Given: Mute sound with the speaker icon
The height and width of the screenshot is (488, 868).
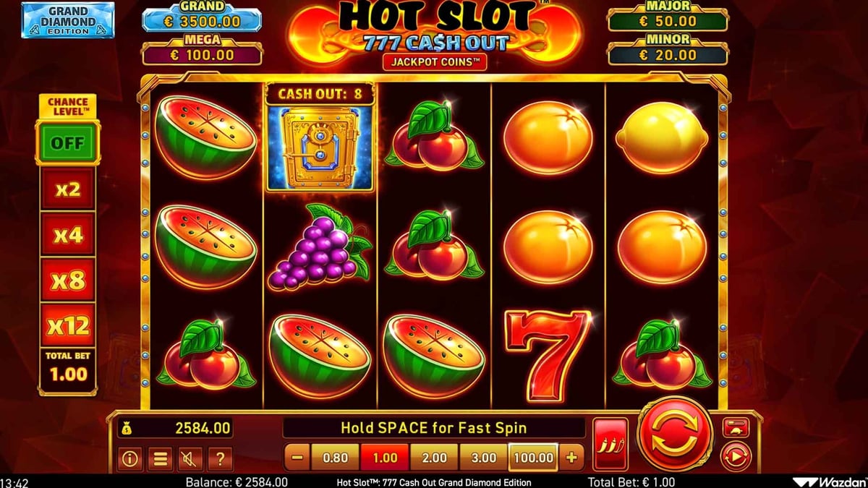Looking at the screenshot, I should point(190,458).
